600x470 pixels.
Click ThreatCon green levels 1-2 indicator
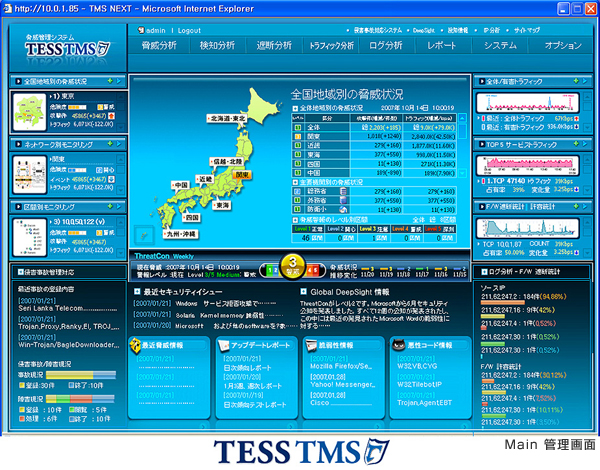tap(272, 270)
